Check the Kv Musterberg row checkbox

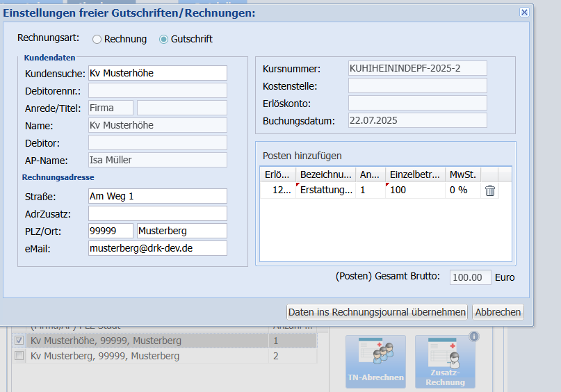coord(19,356)
